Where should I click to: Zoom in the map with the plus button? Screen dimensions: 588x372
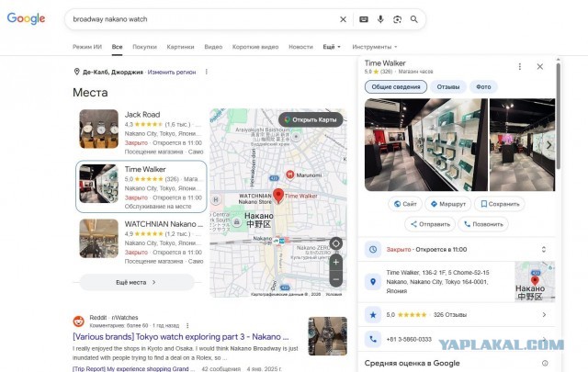(335, 262)
